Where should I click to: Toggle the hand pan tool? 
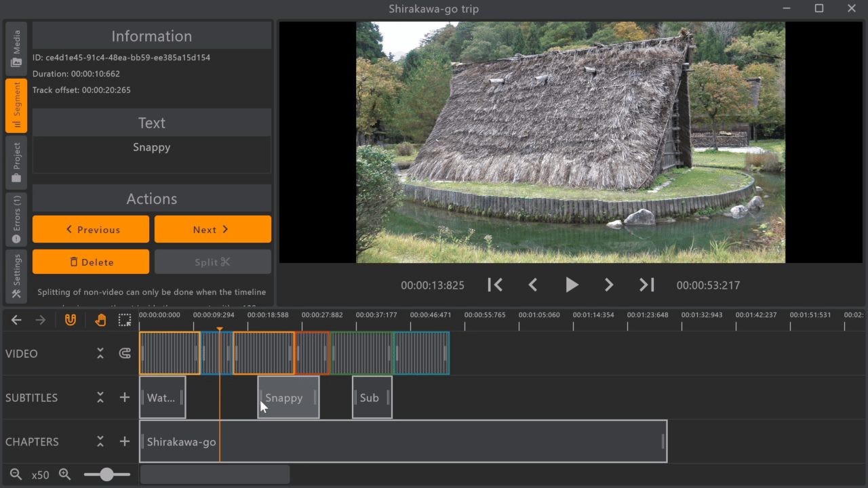(x=100, y=320)
